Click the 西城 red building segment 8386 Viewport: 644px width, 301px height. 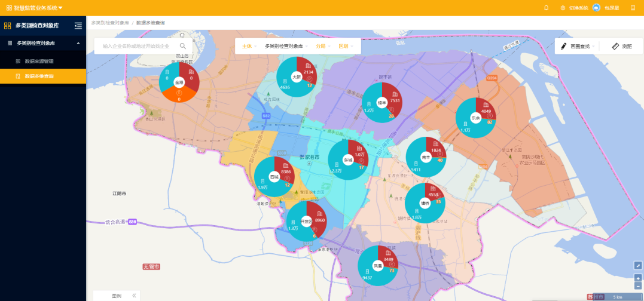pos(286,169)
